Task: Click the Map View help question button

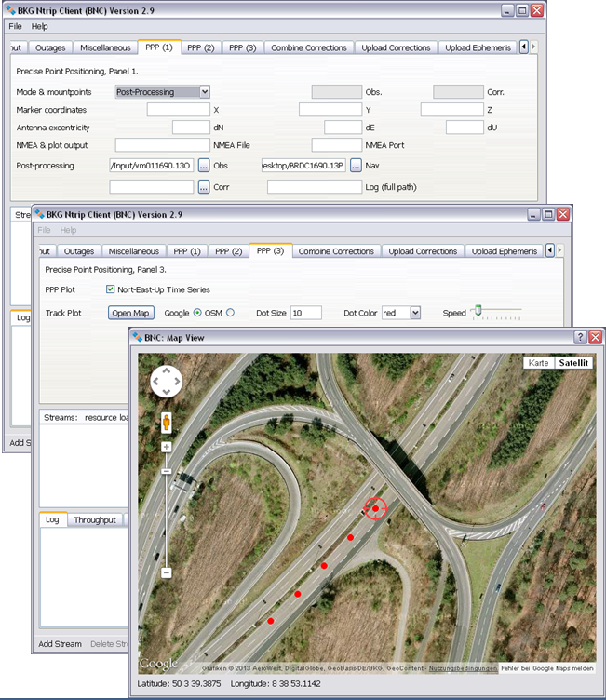Action: tap(580, 337)
